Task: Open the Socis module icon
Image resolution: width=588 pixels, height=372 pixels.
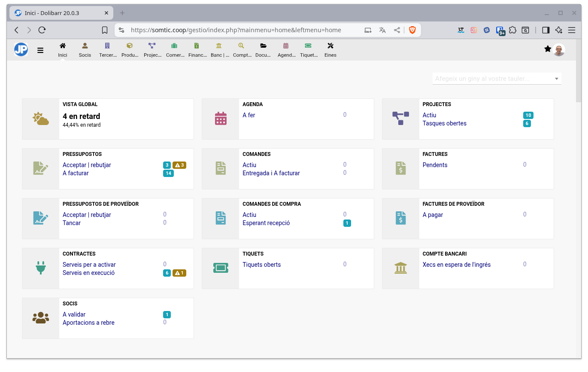Action: (85, 46)
